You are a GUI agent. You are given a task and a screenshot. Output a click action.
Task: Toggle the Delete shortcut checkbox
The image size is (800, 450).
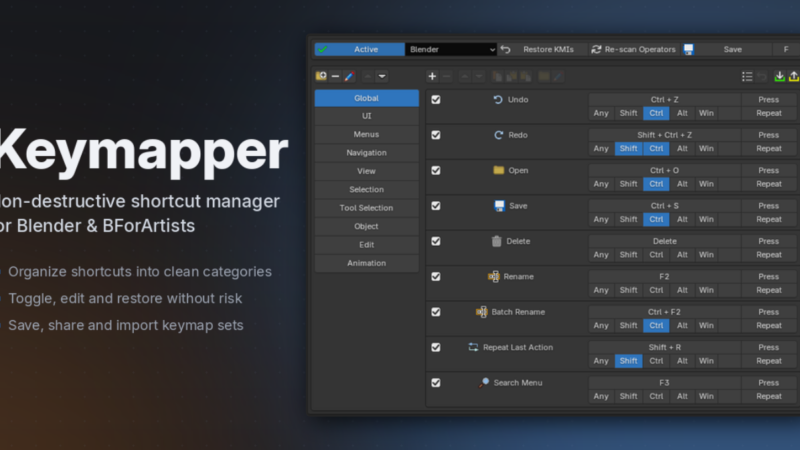(x=436, y=241)
